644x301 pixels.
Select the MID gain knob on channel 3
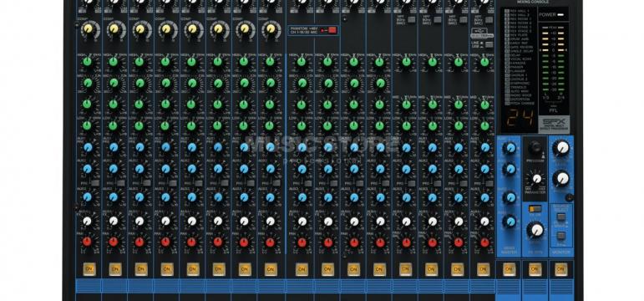(139, 104)
